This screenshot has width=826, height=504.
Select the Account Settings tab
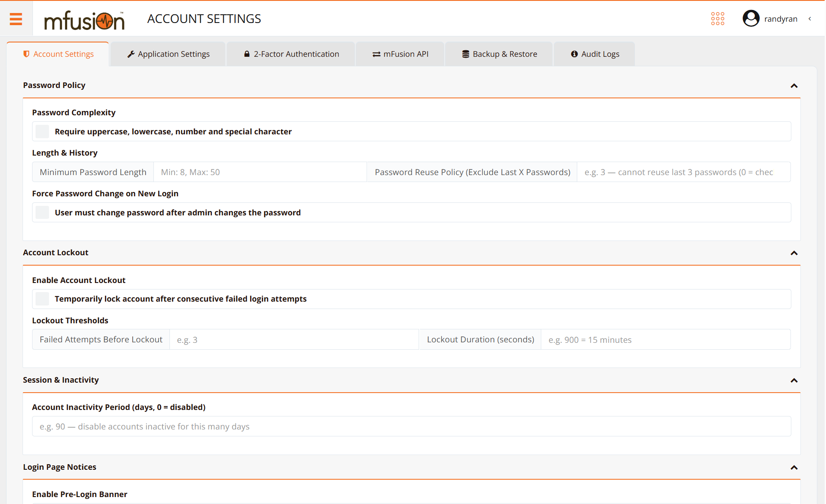(x=58, y=54)
